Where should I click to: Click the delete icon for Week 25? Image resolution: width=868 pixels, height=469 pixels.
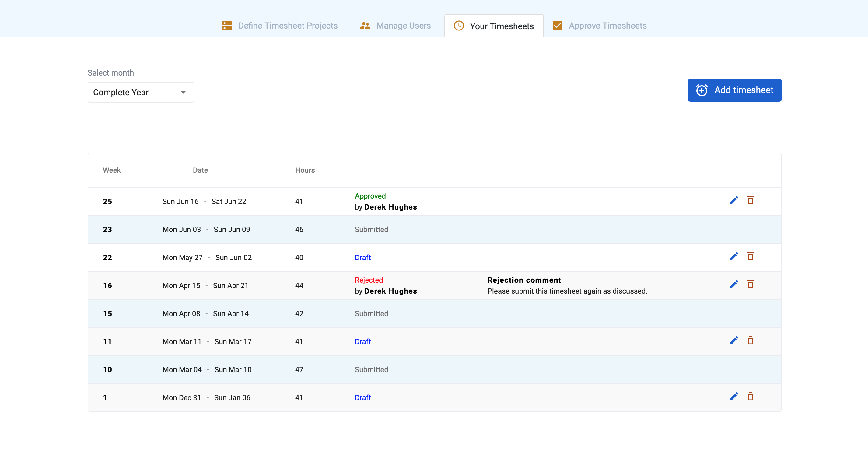(x=750, y=200)
